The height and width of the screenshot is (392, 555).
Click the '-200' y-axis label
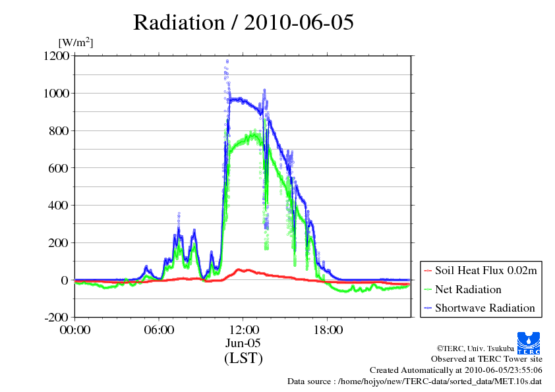pyautogui.click(x=57, y=318)
